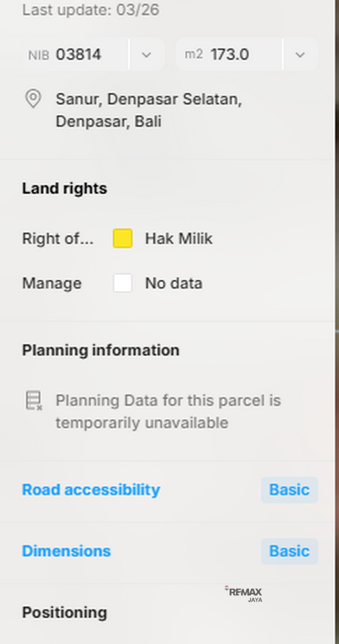Click the truncated Right of... label

coord(58,239)
